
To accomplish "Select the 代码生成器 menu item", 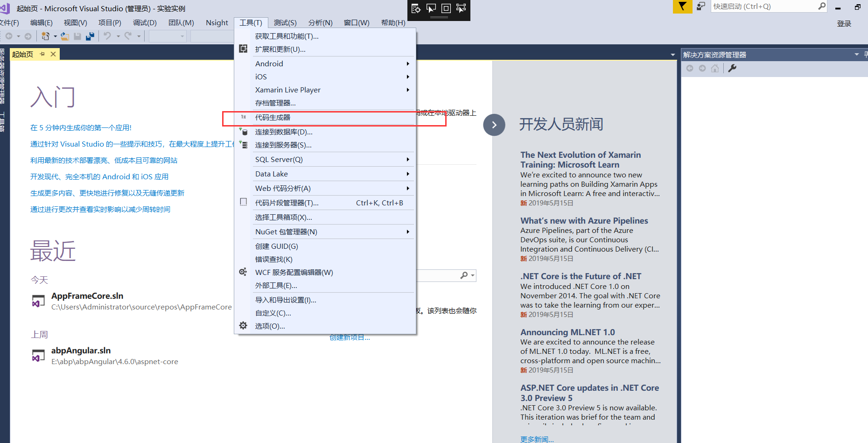I will 325,117.
